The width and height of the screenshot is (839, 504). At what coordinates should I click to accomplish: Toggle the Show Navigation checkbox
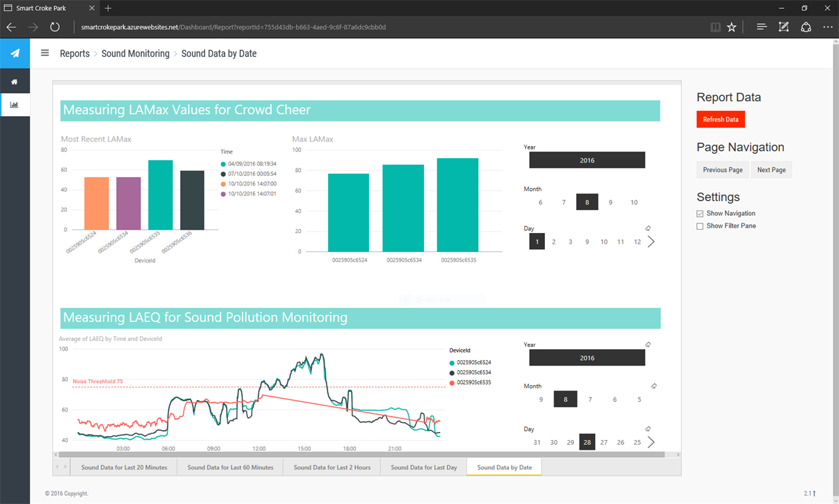pos(700,213)
